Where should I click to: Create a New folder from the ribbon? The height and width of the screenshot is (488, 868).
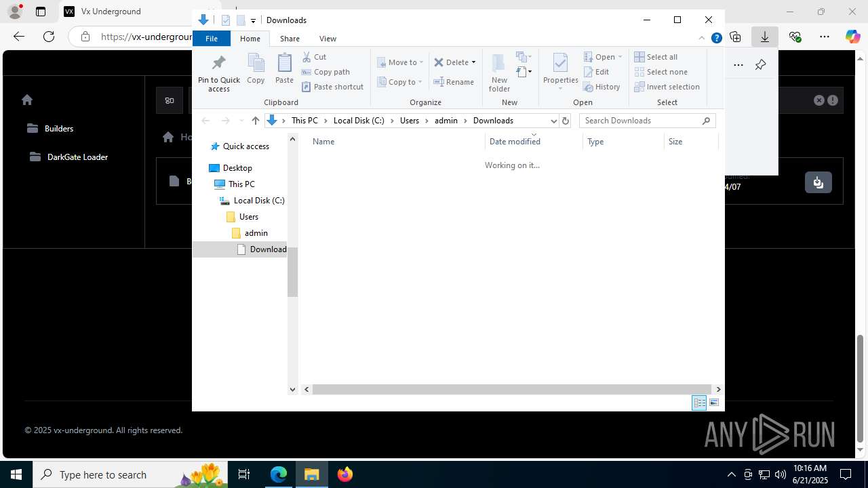pyautogui.click(x=499, y=73)
